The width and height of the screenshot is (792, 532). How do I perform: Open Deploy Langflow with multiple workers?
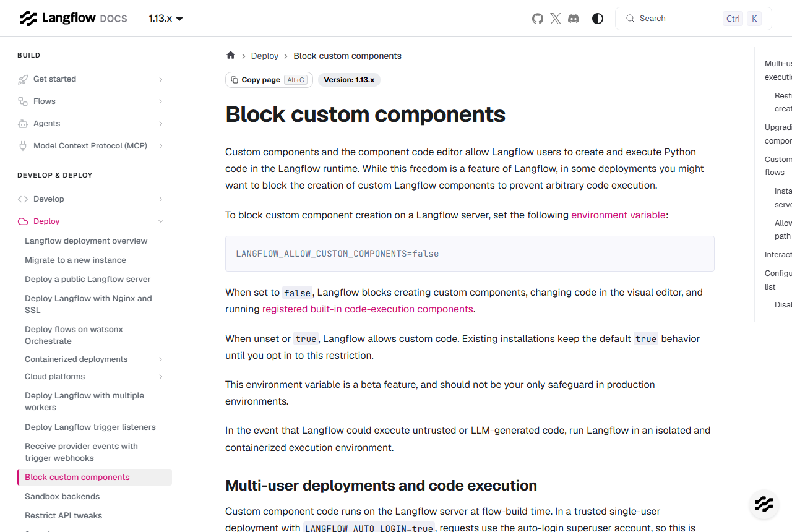(84, 401)
